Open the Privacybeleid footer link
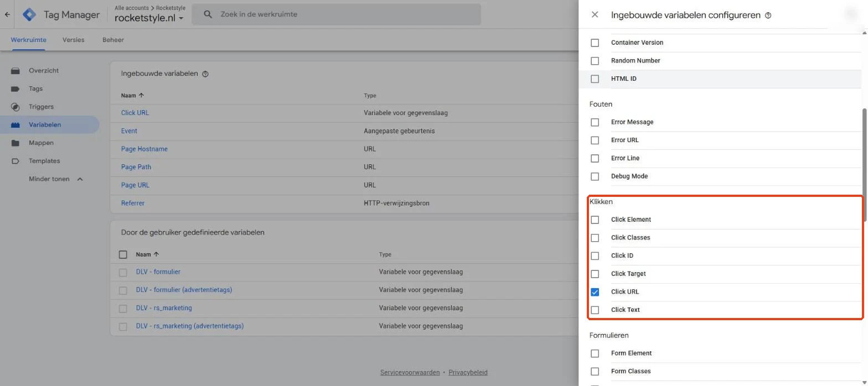The height and width of the screenshot is (386, 868). pyautogui.click(x=468, y=373)
